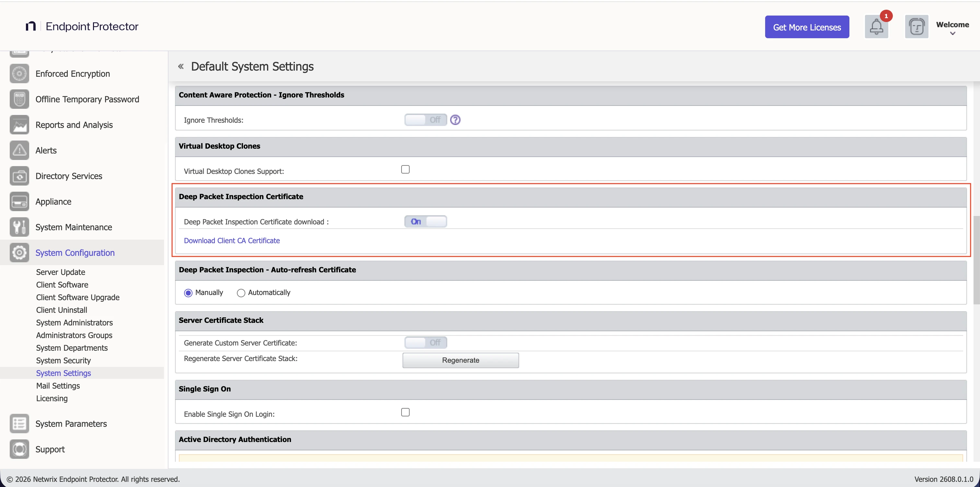
Task: Open Reports and Analysis section
Action: point(74,125)
